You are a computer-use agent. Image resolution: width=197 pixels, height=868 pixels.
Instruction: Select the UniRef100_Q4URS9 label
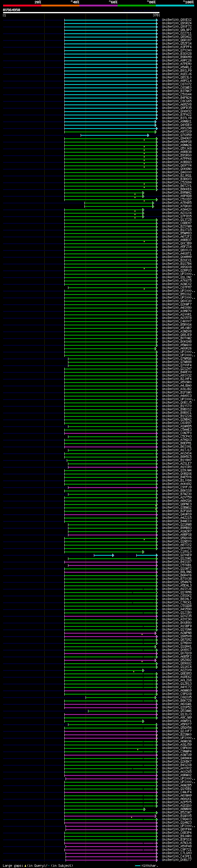(x=177, y=515)
